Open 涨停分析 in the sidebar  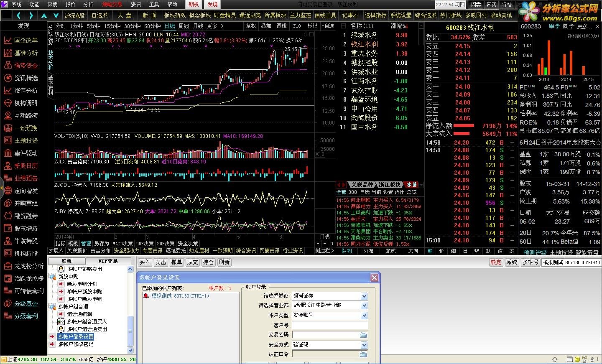click(26, 91)
